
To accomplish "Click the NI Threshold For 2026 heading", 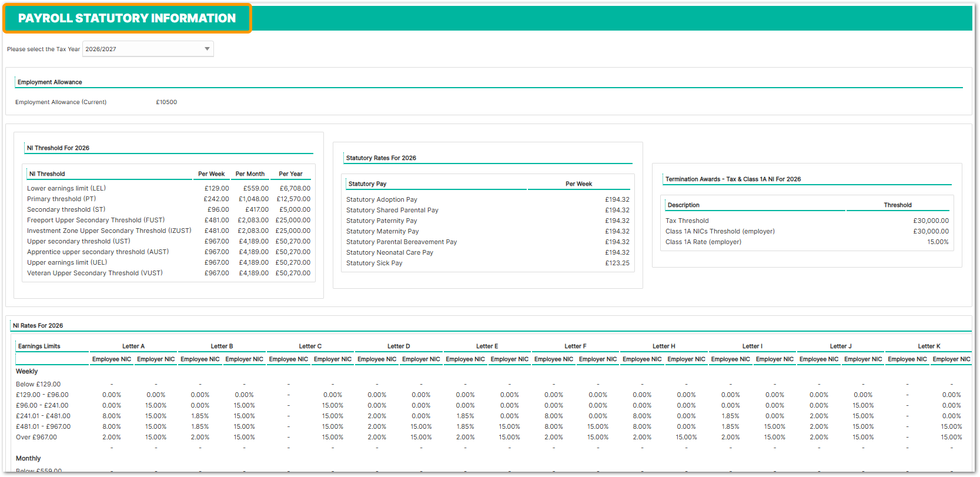I will [58, 148].
